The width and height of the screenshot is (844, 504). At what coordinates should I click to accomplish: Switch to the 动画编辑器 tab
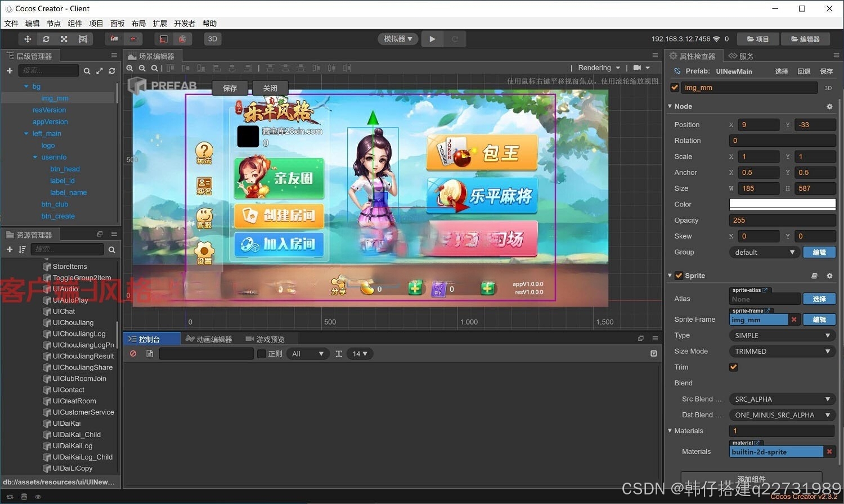tap(209, 339)
